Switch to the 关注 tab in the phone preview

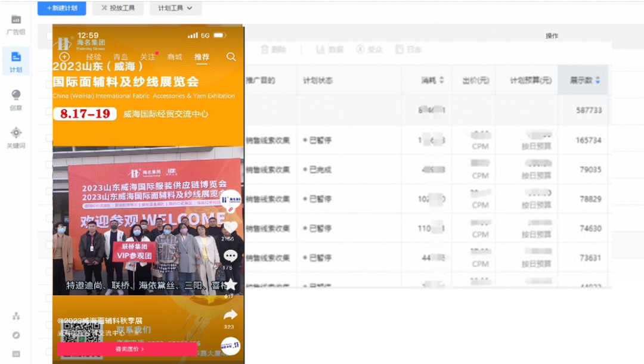147,57
